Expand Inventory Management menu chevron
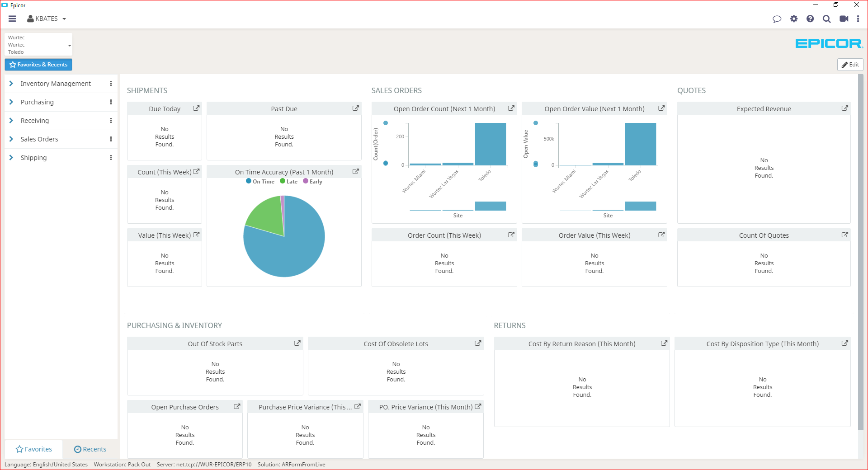The image size is (868, 470). pos(11,84)
